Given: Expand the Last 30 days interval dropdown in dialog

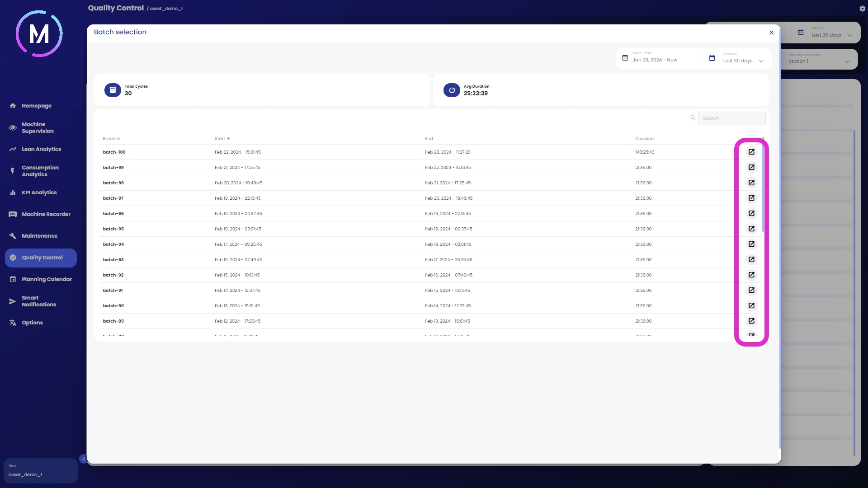Looking at the screenshot, I should (761, 61).
